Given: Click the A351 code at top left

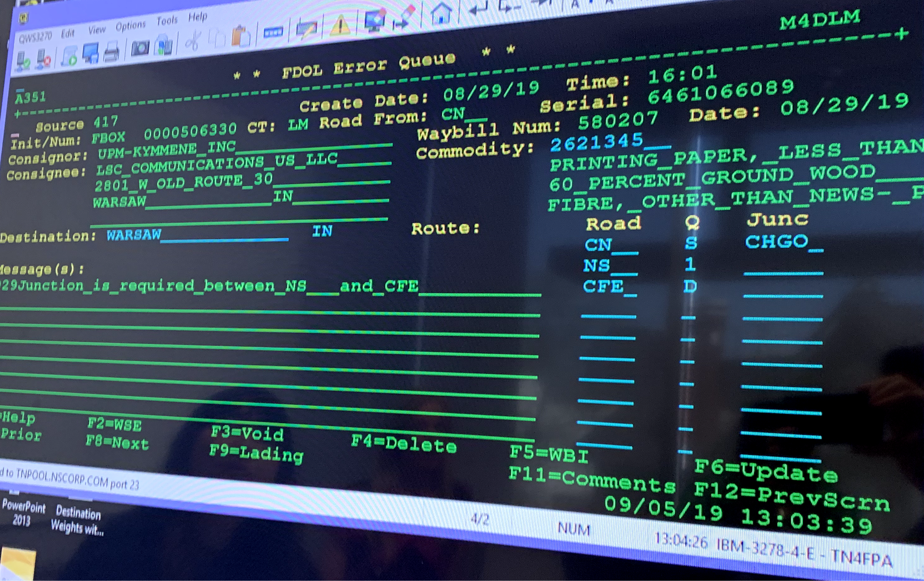Looking at the screenshot, I should (30, 97).
